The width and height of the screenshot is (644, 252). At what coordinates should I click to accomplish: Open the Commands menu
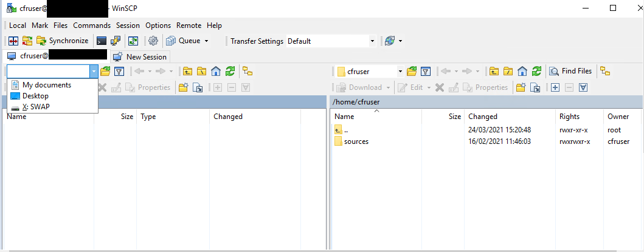92,26
